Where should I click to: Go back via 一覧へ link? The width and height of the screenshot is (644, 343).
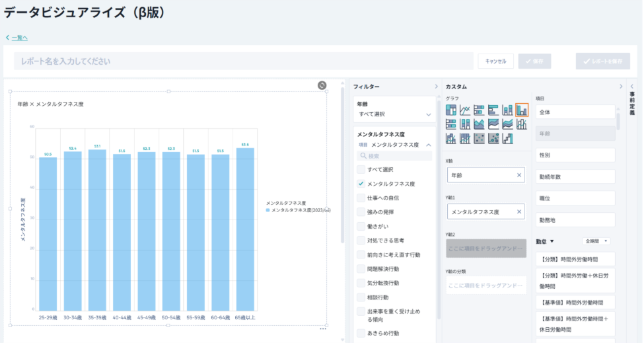coord(19,38)
